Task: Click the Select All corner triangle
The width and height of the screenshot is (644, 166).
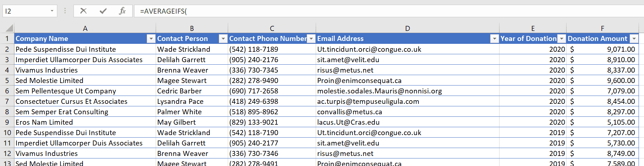Action: click(10, 28)
